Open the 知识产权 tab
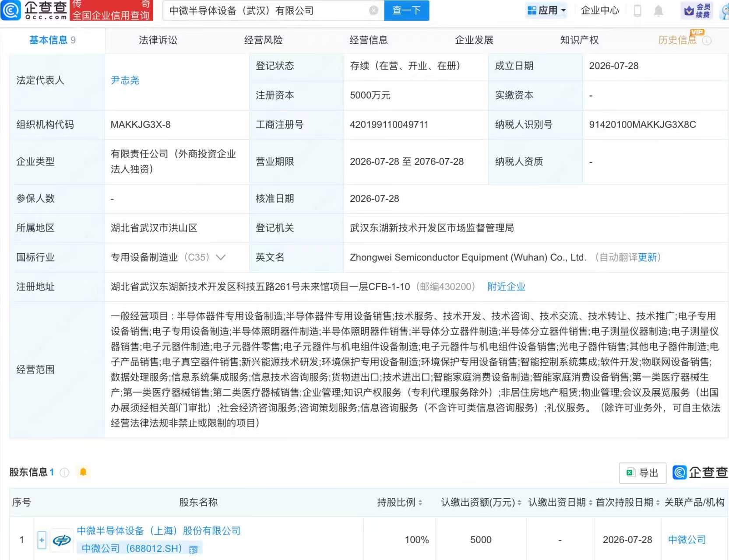 coord(579,40)
